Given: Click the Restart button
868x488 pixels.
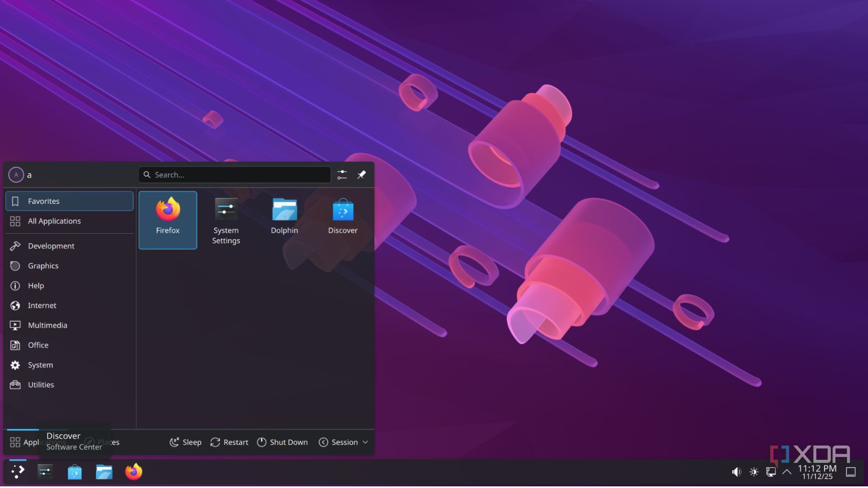Looking at the screenshot, I should tap(229, 442).
